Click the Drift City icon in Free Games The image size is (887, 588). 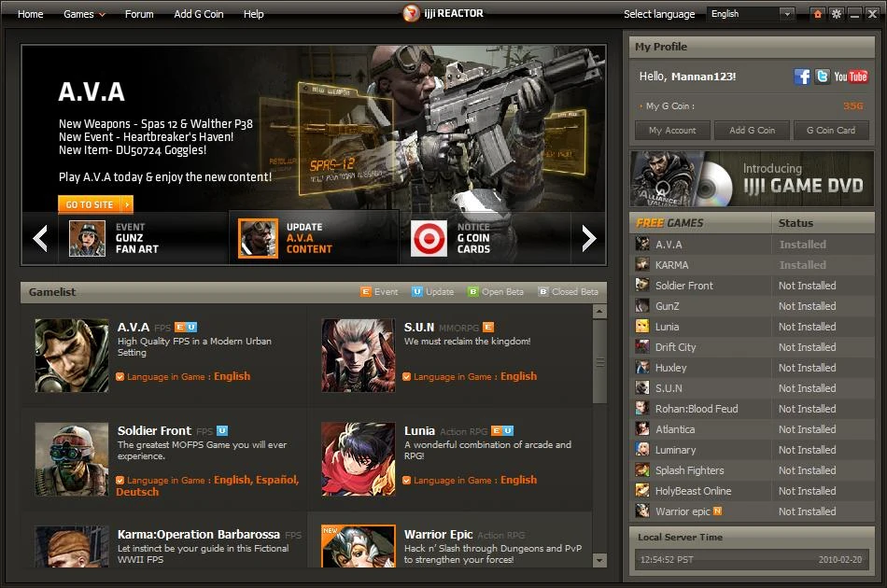[x=642, y=346]
